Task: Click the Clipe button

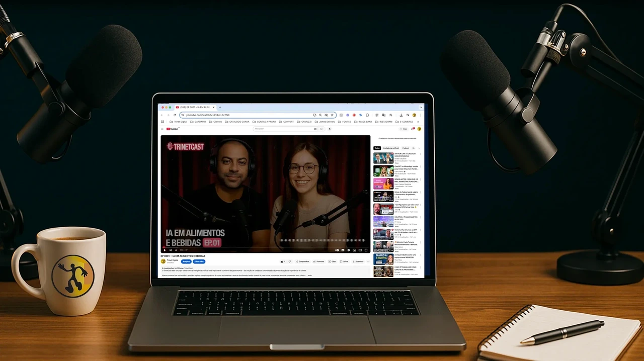Action: pos(332,261)
